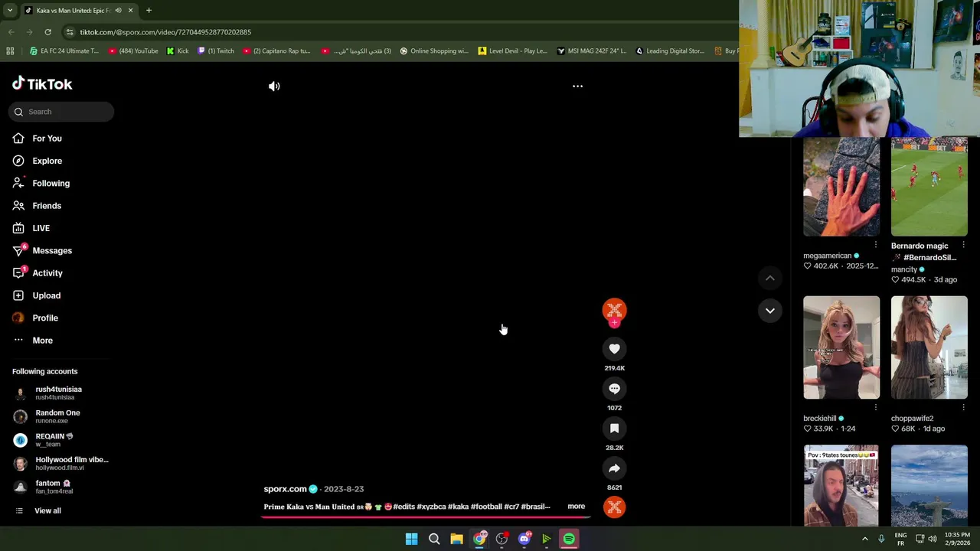Open the For You feed
Viewport: 980px width, 551px height.
[47, 139]
